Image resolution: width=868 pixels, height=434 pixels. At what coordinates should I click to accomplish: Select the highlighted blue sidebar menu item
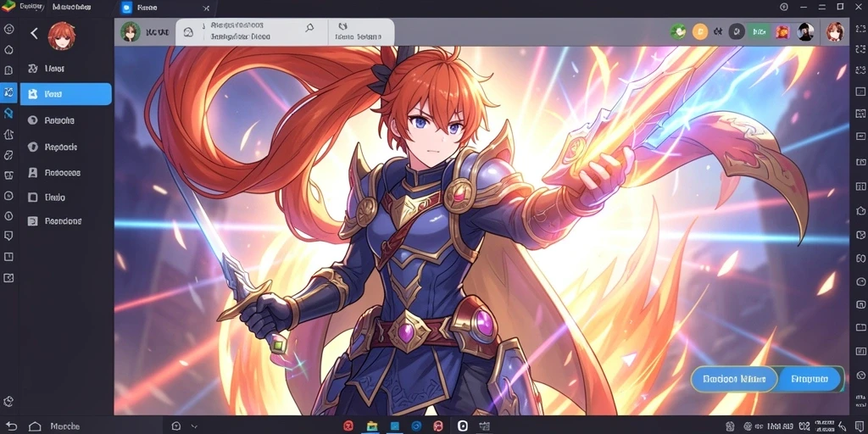click(x=66, y=94)
